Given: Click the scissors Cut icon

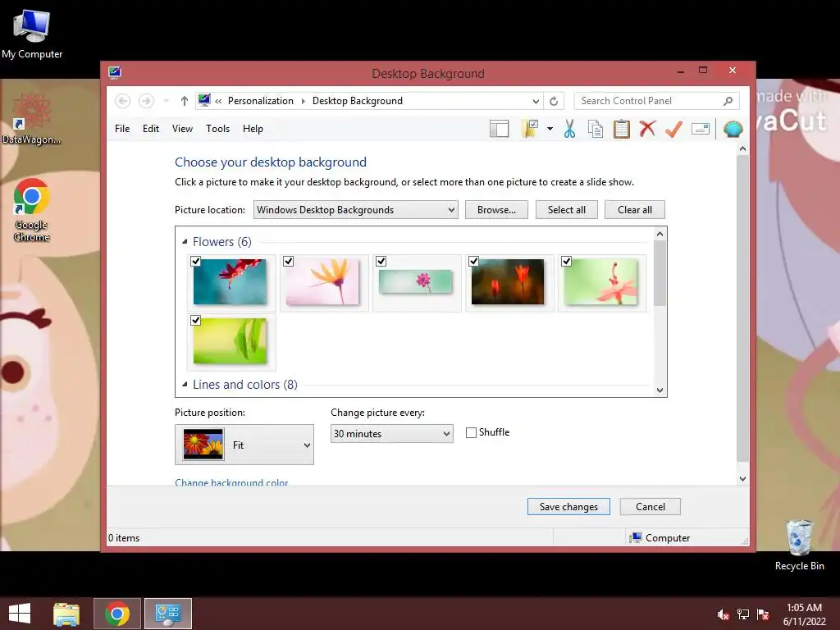Looking at the screenshot, I should coord(569,129).
